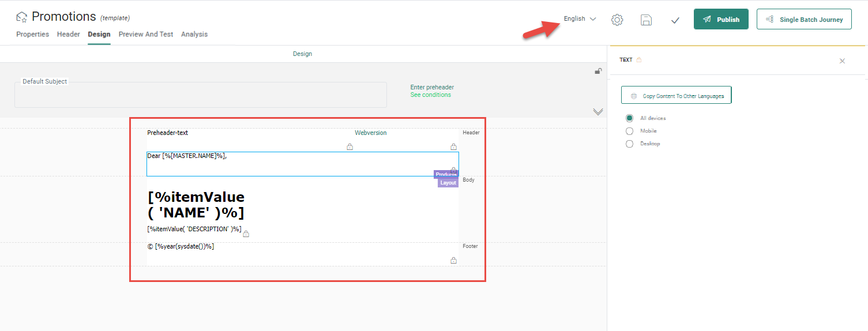Image resolution: width=868 pixels, height=331 pixels.
Task: Select the All devices radio button
Action: [629, 118]
